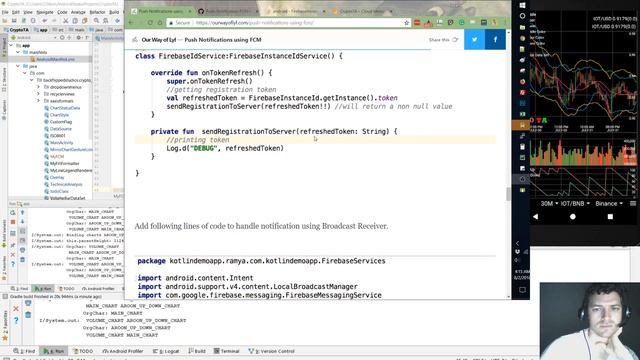Open the Build tool window tab

[x=197, y=351]
